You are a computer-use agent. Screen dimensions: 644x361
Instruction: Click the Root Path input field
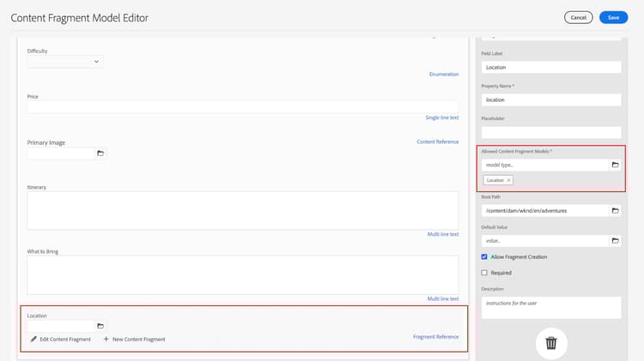click(x=545, y=210)
